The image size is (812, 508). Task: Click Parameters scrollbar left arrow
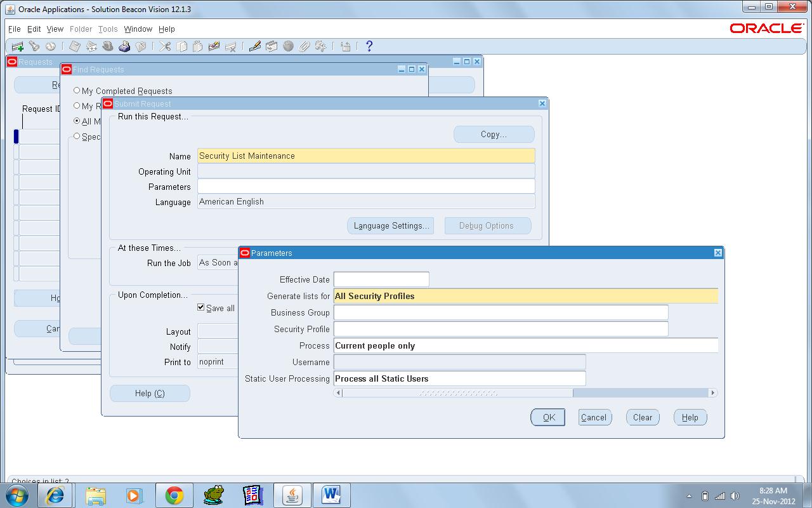click(x=339, y=393)
